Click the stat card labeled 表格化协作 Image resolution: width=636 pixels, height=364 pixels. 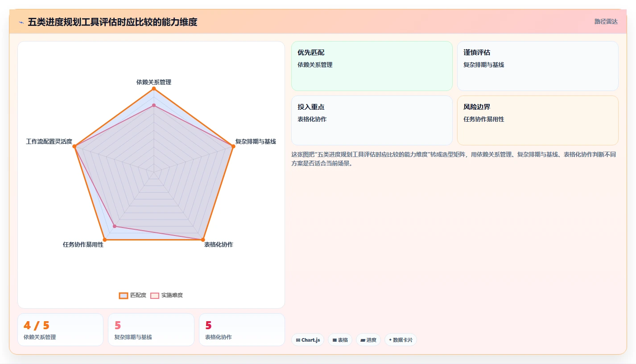(x=242, y=330)
